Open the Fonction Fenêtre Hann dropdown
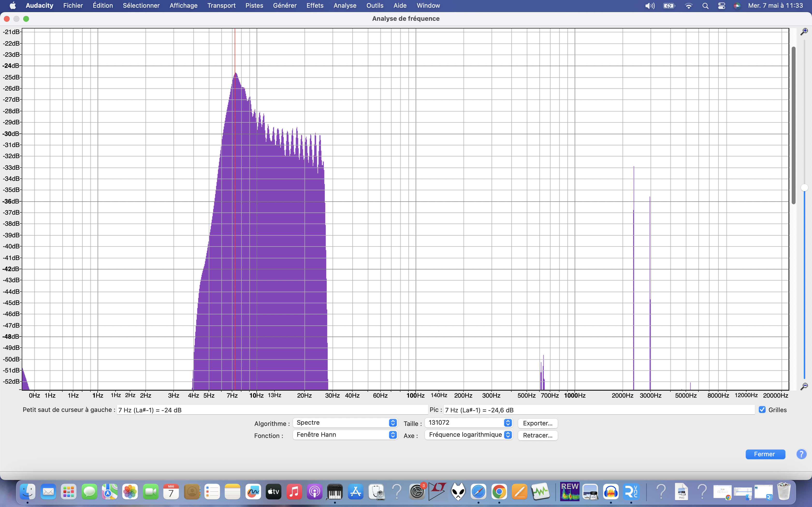Viewport: 812px width, 507px height. tap(345, 435)
